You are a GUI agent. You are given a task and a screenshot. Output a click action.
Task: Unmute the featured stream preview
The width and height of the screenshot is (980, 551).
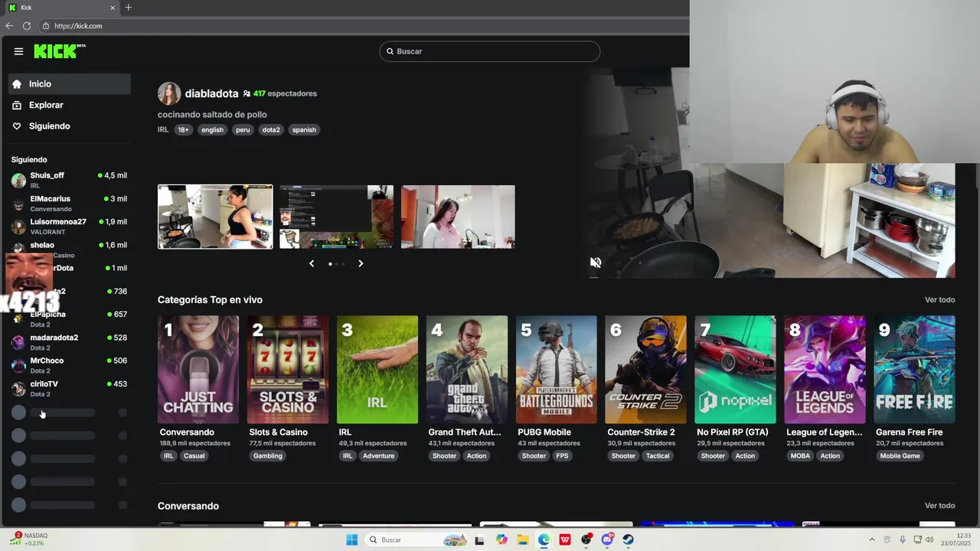point(596,262)
